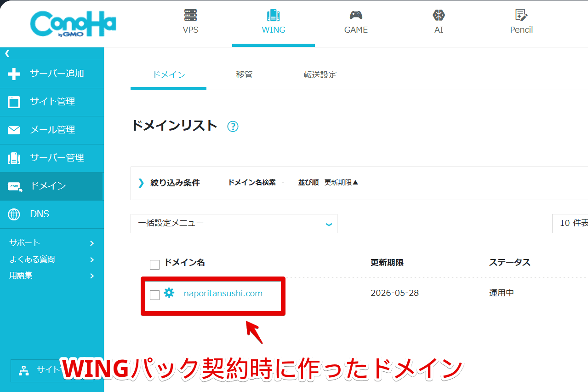Open the AI service section
Viewport: 588px width, 392px height.
point(438,21)
